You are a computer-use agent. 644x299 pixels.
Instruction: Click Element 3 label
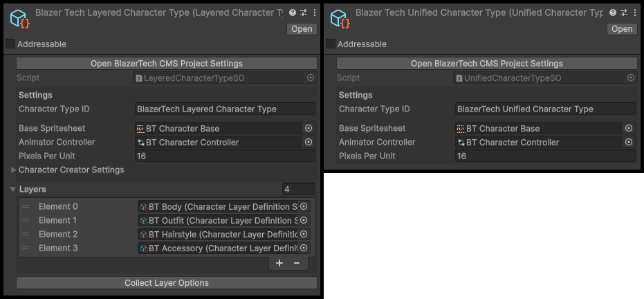point(58,248)
